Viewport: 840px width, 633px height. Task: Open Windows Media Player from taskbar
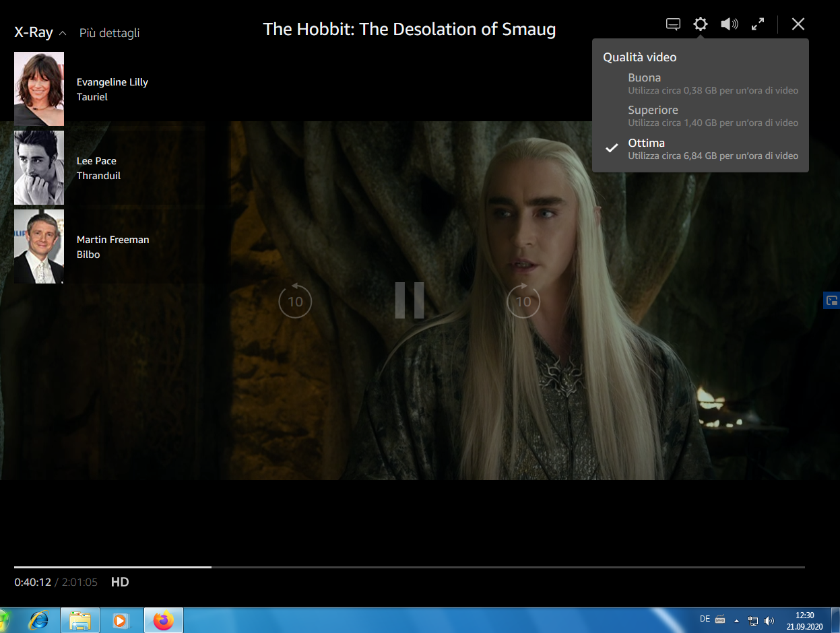(x=121, y=620)
